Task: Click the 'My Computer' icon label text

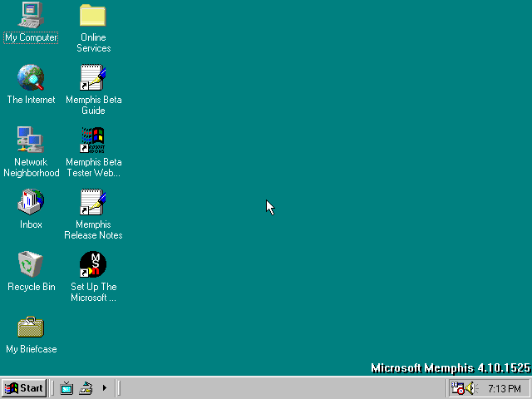Action: point(31,37)
